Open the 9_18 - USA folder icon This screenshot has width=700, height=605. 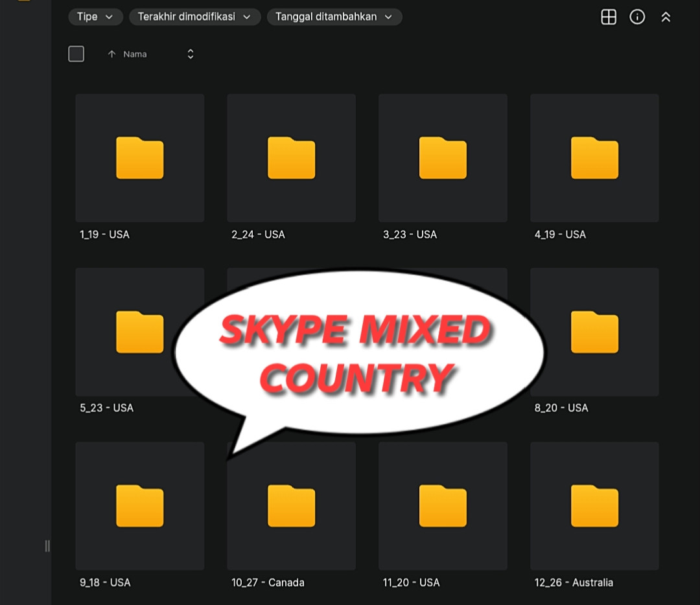pos(140,506)
